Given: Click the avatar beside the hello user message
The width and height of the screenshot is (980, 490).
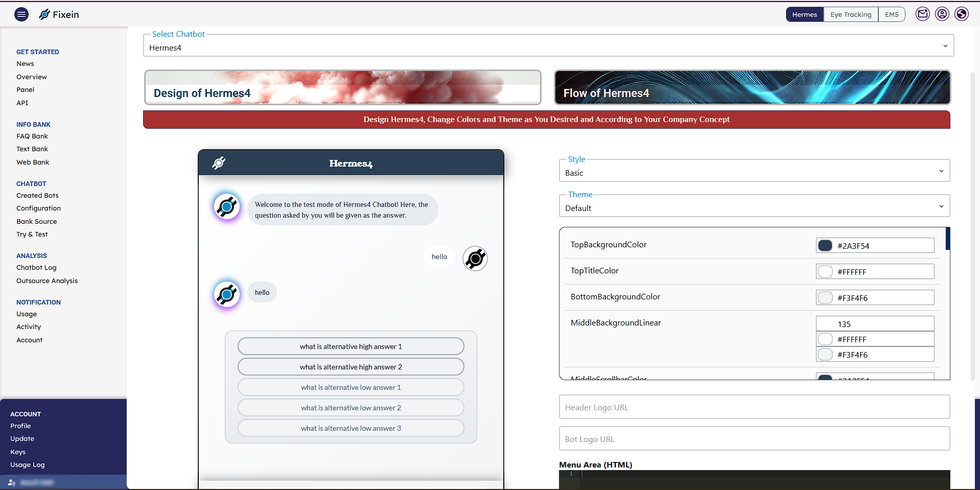Looking at the screenshot, I should click(x=475, y=259).
